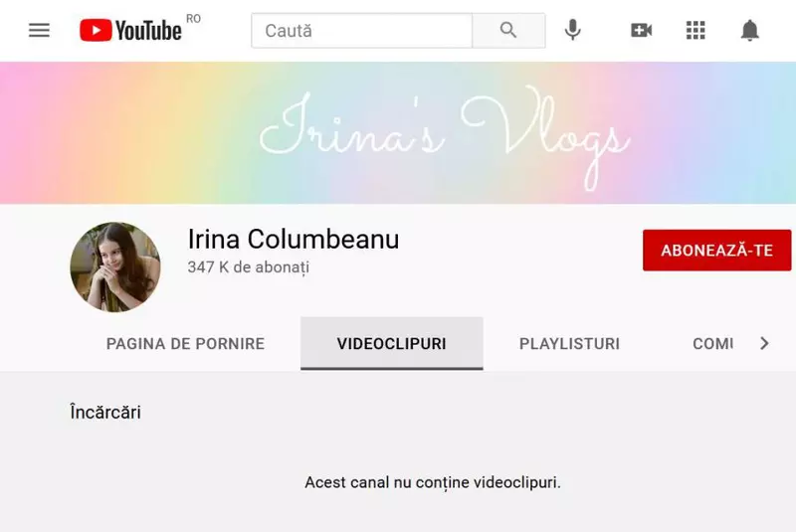The image size is (796, 532).
Task: Click in the Caută search field
Action: click(362, 31)
